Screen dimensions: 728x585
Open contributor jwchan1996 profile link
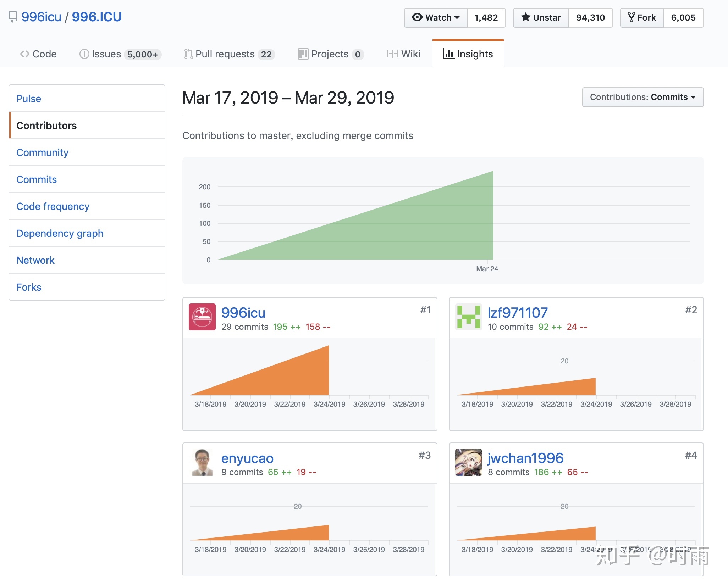click(525, 458)
